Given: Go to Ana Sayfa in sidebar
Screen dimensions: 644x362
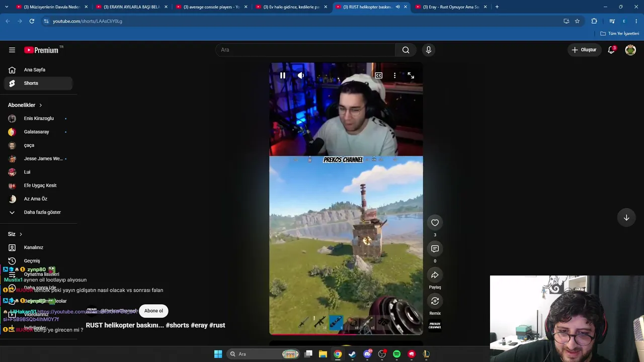Looking at the screenshot, I should click(x=38, y=70).
